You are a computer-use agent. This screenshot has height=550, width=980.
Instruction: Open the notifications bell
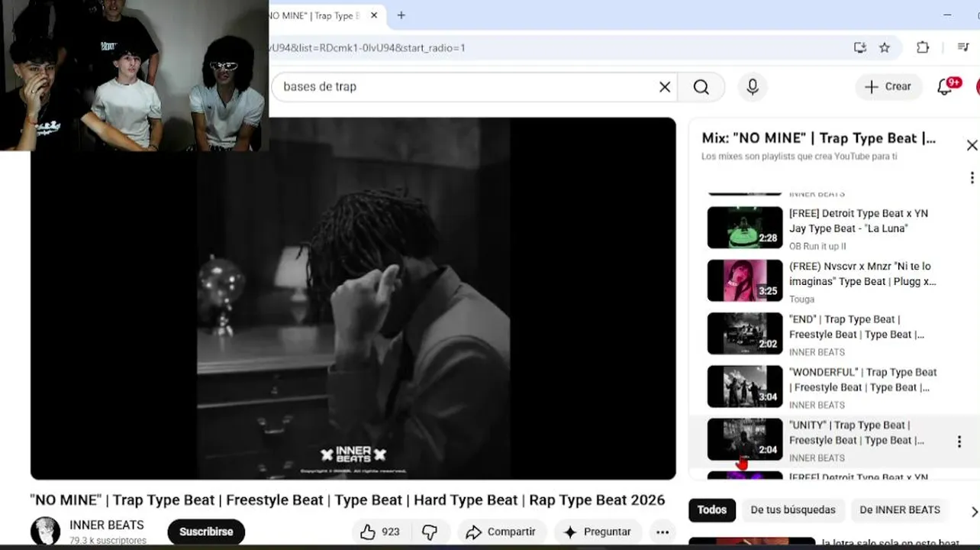click(945, 87)
